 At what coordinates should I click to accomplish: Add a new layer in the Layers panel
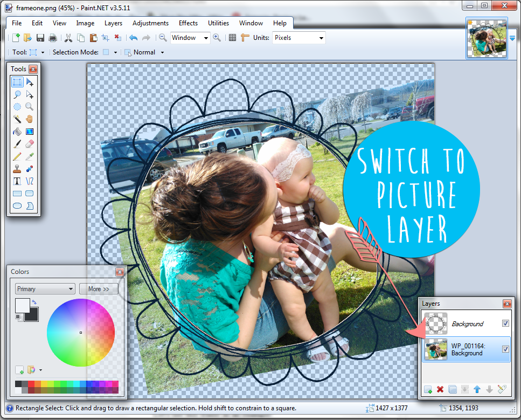click(427, 389)
